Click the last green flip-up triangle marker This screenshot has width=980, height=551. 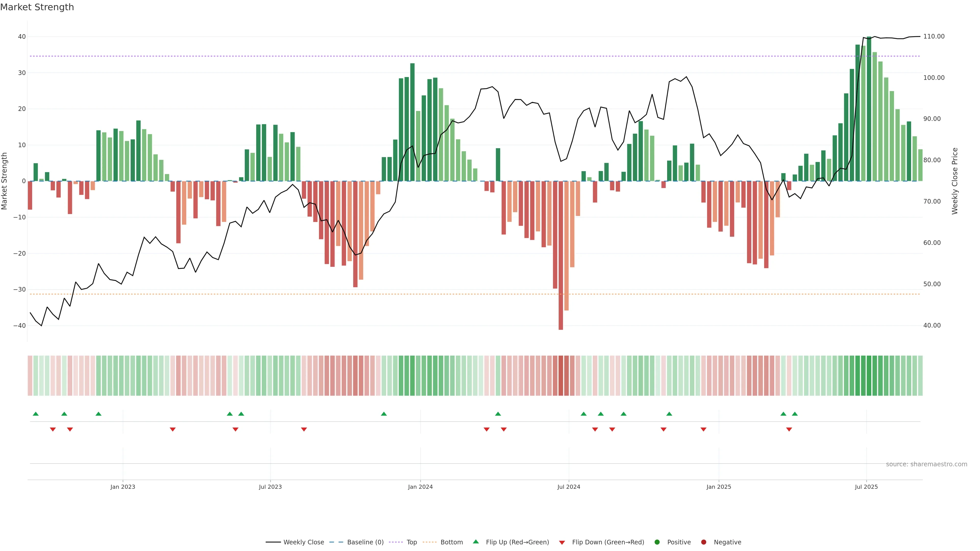[795, 414]
